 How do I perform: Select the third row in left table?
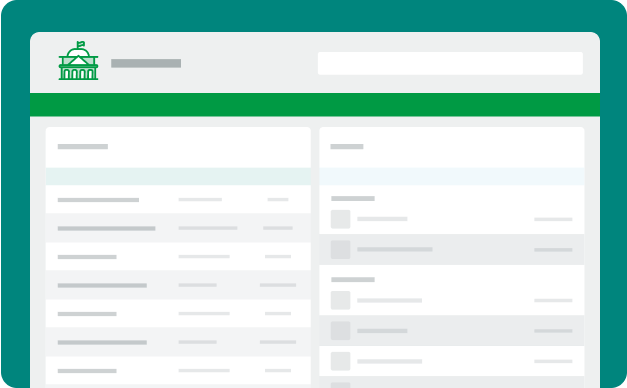(x=178, y=256)
